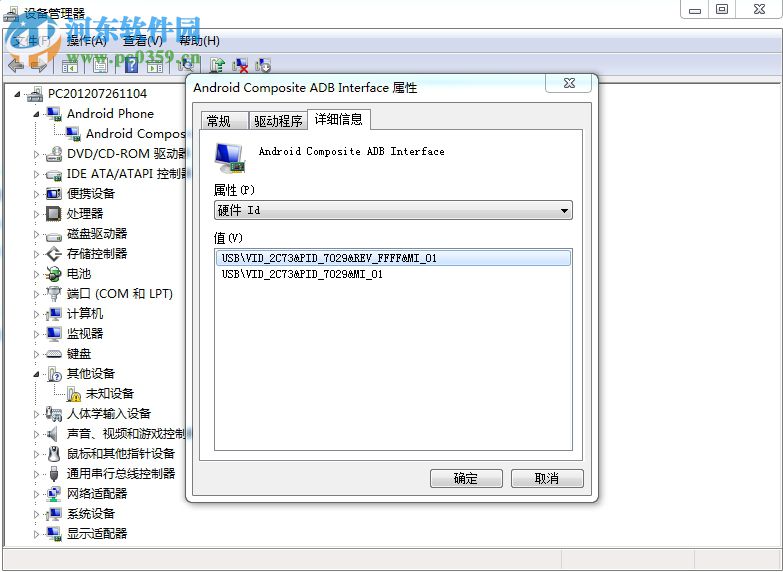Expand the 计算机 node
This screenshot has height=572, width=783.
[x=36, y=314]
